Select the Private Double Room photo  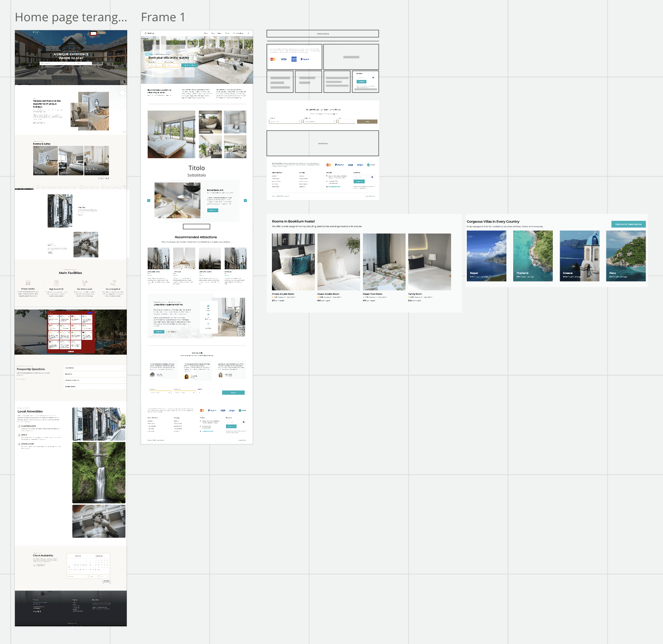293,262
